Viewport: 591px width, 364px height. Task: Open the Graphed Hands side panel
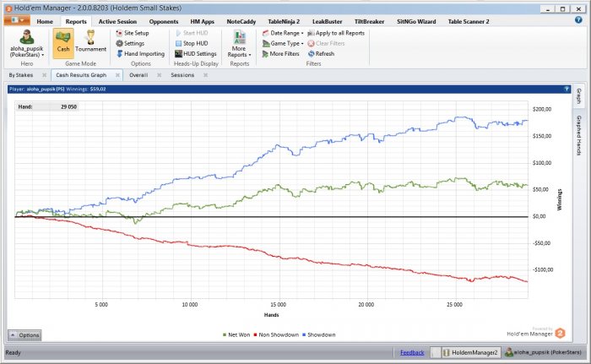[x=579, y=135]
